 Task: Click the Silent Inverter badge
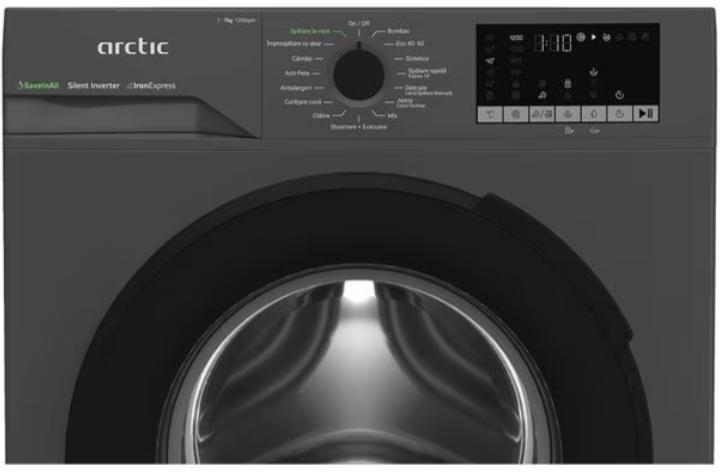point(94,85)
